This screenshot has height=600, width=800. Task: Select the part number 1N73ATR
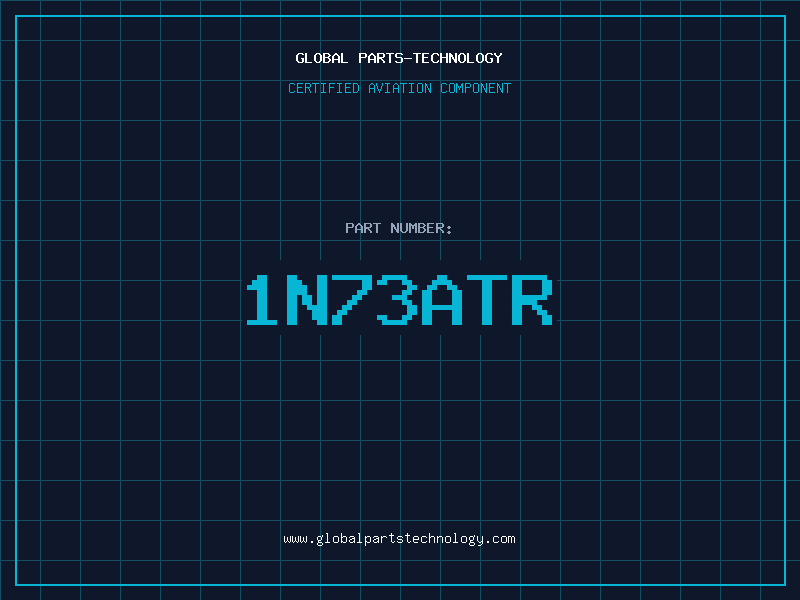tap(399, 300)
